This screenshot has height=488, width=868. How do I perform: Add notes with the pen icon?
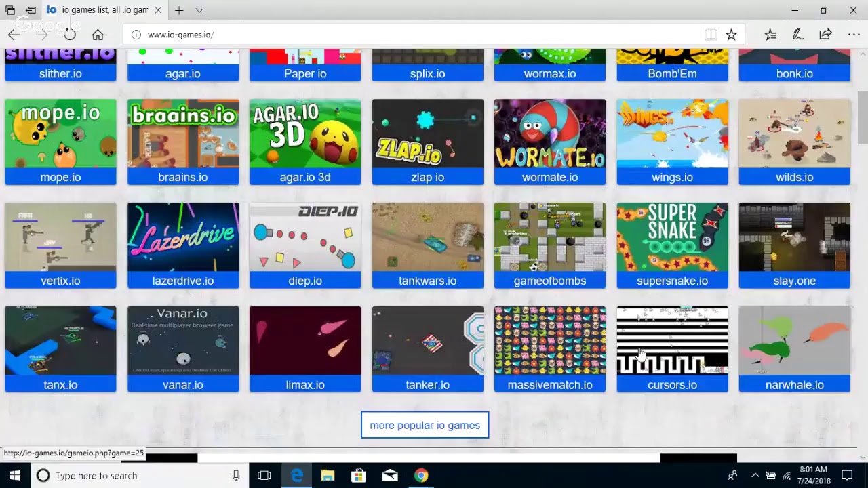(x=797, y=35)
